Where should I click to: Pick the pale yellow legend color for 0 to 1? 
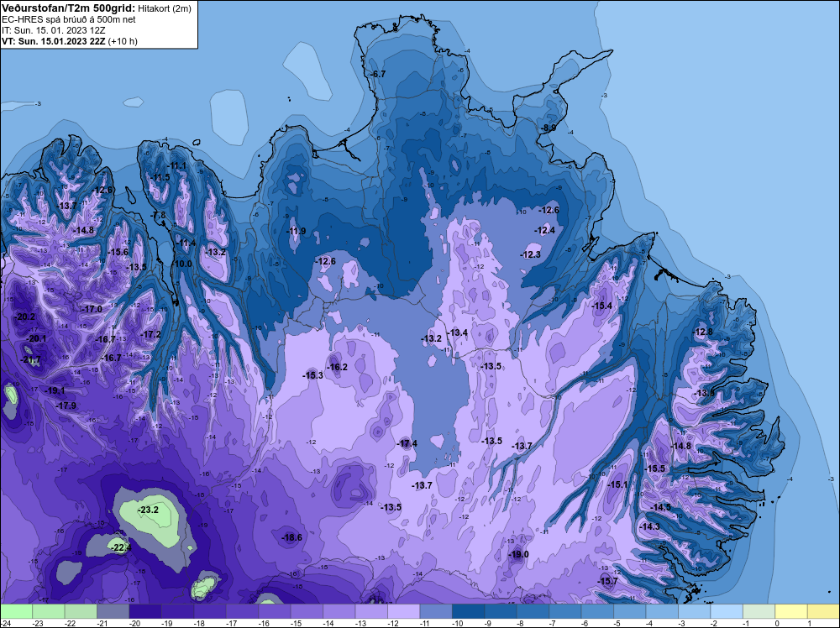click(x=791, y=611)
